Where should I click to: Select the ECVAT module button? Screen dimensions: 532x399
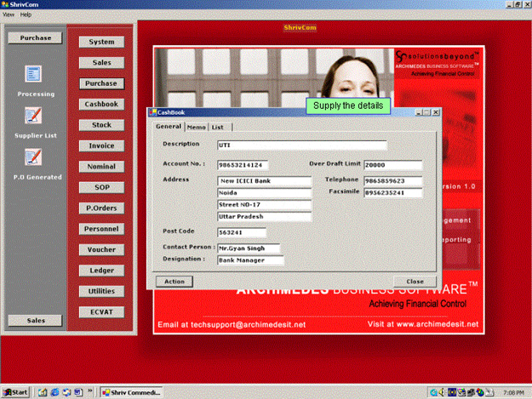point(101,311)
